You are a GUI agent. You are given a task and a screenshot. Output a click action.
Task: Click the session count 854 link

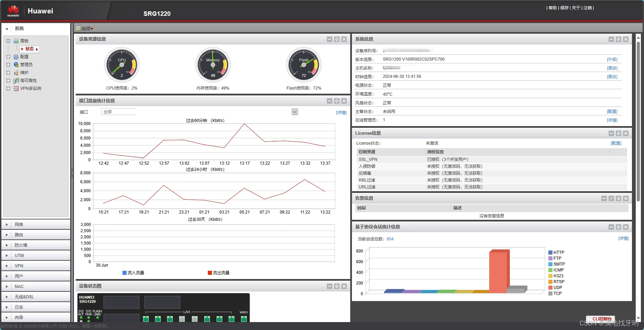coord(390,239)
